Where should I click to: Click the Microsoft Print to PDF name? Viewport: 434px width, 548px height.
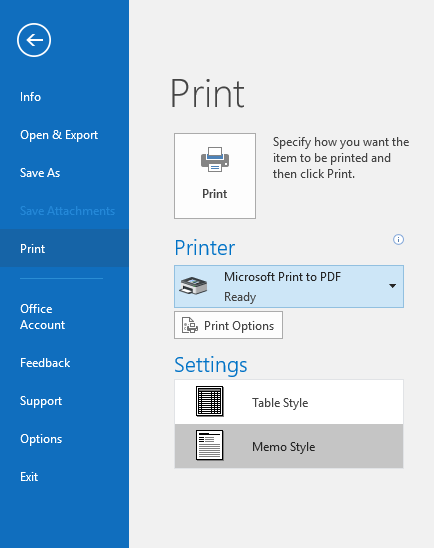tap(282, 277)
